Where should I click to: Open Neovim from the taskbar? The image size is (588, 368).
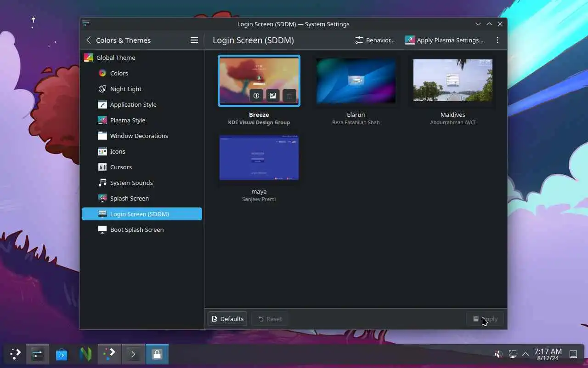(85, 354)
